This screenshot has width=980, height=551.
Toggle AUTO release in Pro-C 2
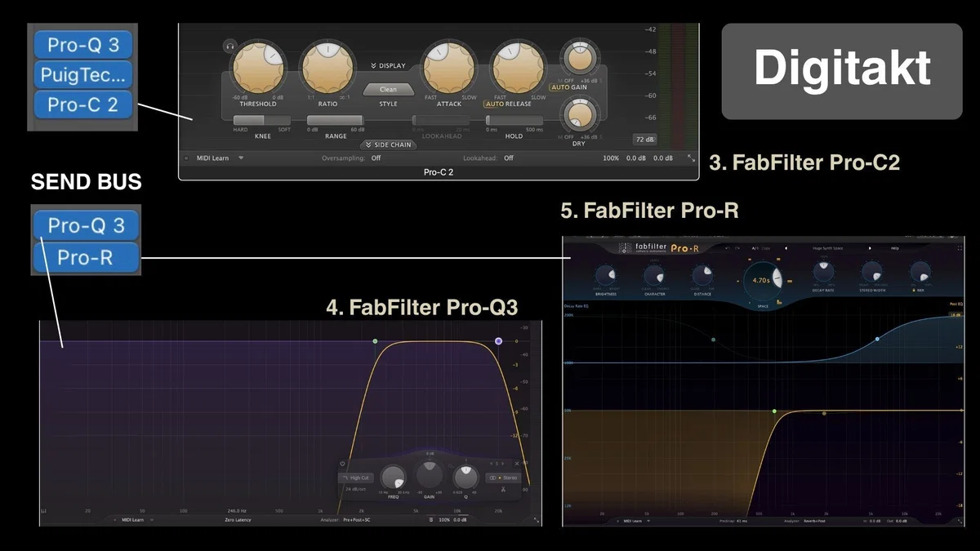point(494,104)
